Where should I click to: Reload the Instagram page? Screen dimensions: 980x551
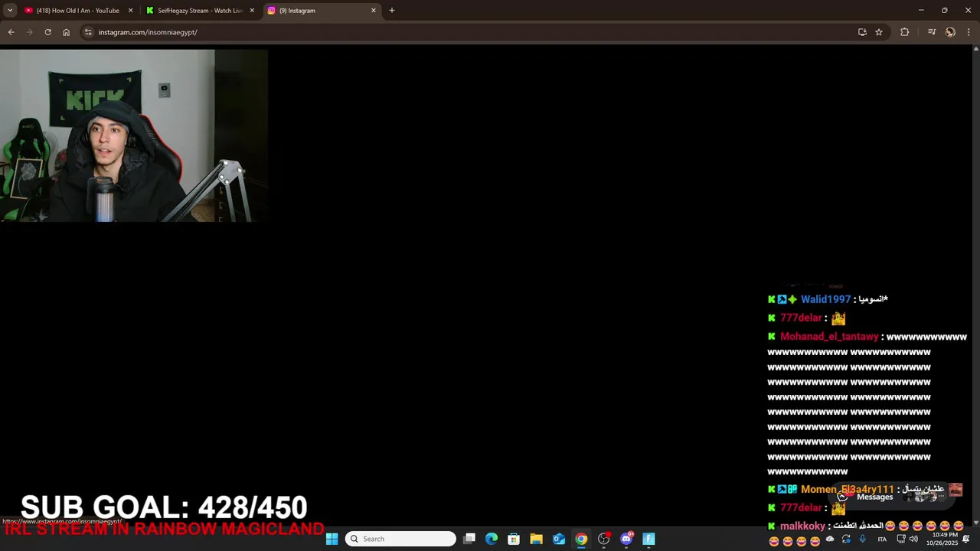pyautogui.click(x=47, y=32)
